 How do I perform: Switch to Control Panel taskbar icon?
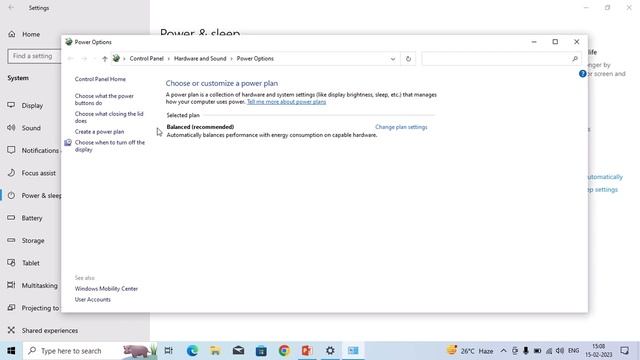[353, 351]
